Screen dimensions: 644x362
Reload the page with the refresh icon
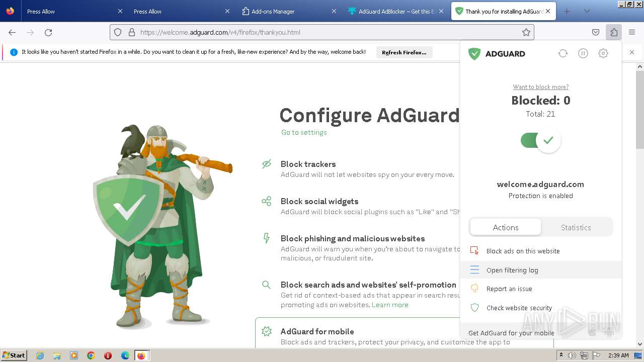tap(48, 32)
